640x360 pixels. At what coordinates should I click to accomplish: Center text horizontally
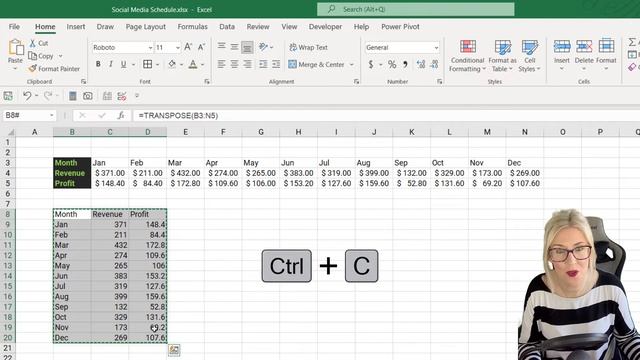point(234,64)
